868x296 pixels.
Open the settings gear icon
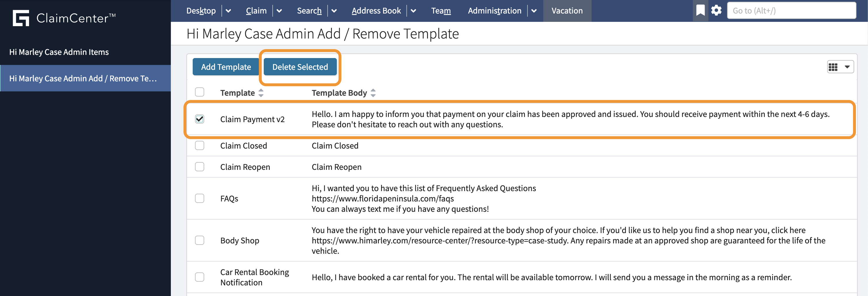716,10
